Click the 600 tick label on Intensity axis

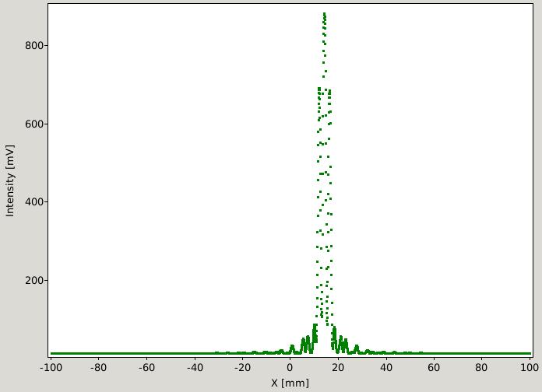click(34, 124)
